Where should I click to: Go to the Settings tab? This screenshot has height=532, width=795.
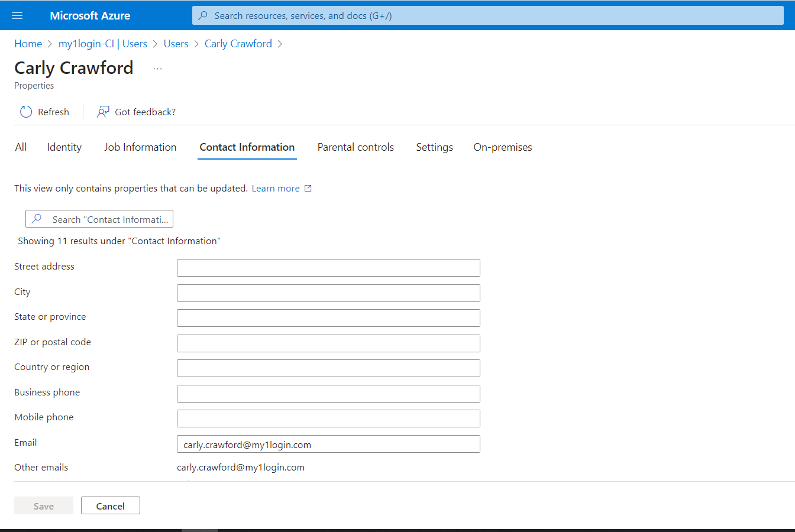coord(434,147)
